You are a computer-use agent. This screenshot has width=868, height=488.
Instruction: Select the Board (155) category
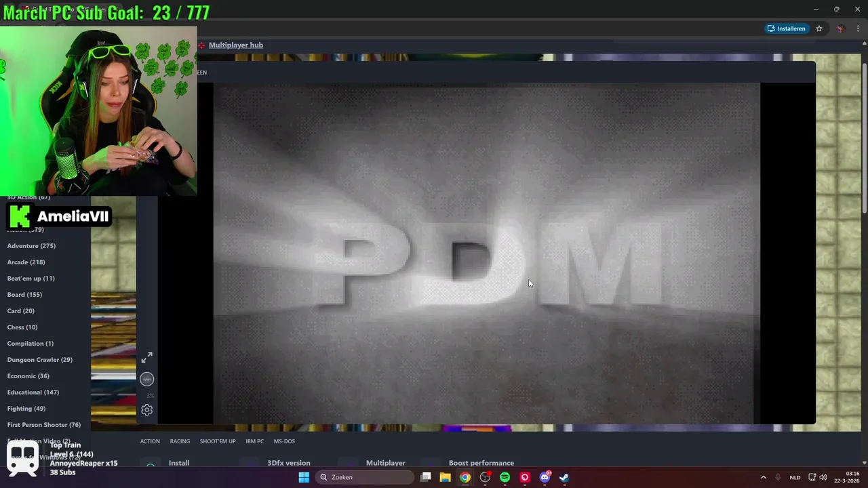tap(24, 295)
